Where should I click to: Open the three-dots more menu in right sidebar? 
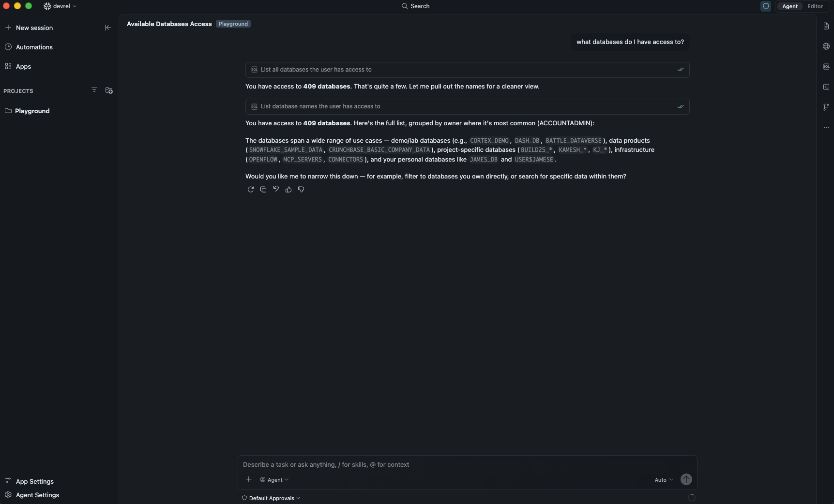click(826, 128)
